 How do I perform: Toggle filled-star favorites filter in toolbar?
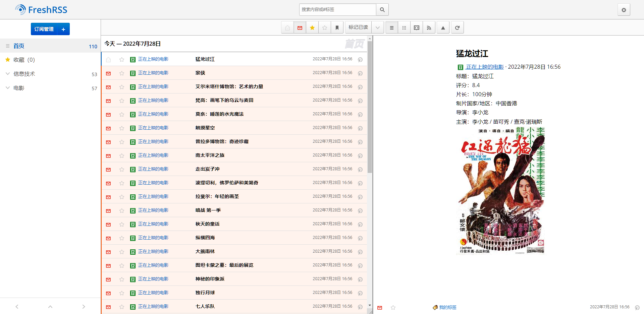coord(312,28)
